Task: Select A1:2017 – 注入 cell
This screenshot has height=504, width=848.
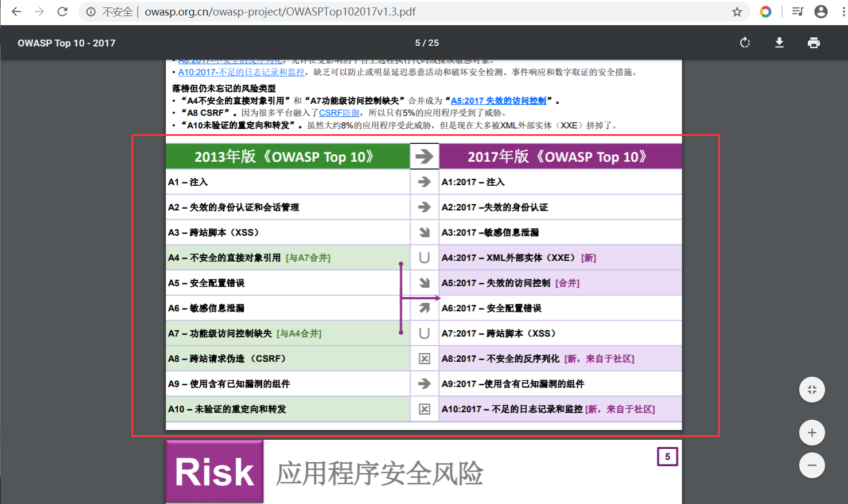Action: point(561,182)
